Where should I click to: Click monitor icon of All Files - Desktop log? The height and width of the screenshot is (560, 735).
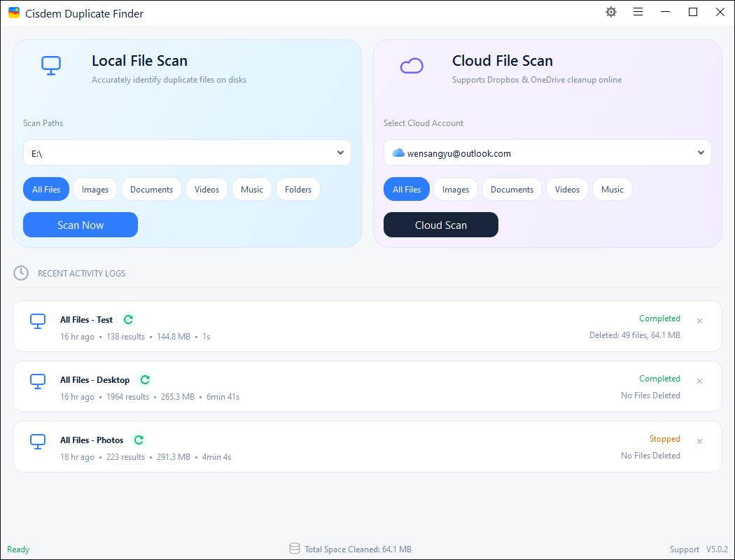(x=38, y=381)
